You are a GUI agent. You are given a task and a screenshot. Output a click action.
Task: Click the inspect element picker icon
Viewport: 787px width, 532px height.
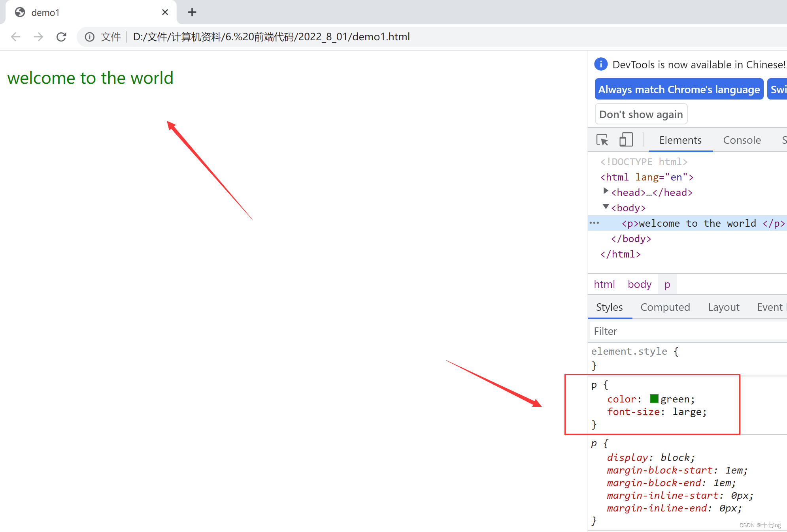602,140
